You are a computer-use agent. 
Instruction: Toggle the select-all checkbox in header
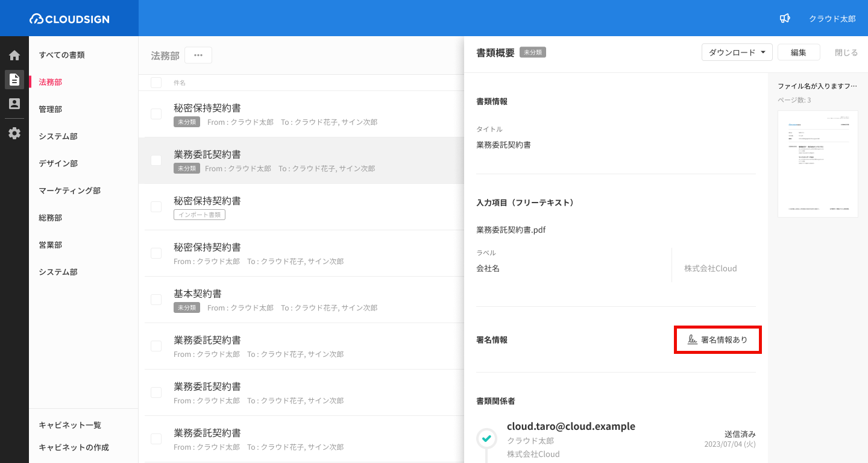[x=156, y=83]
